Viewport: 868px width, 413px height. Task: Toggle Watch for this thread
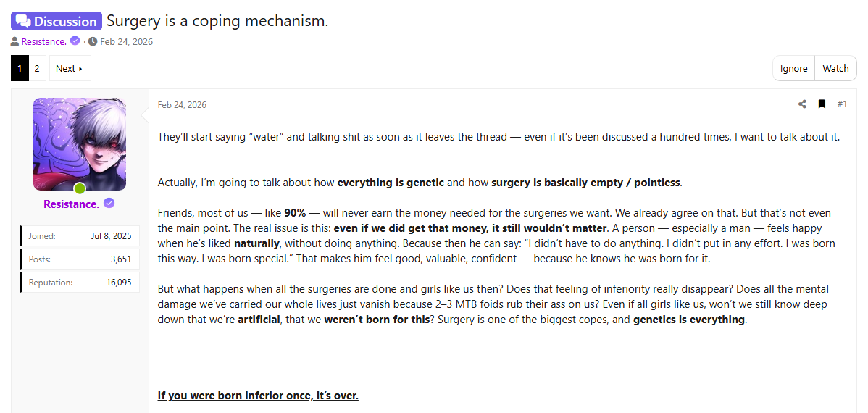[x=835, y=68]
